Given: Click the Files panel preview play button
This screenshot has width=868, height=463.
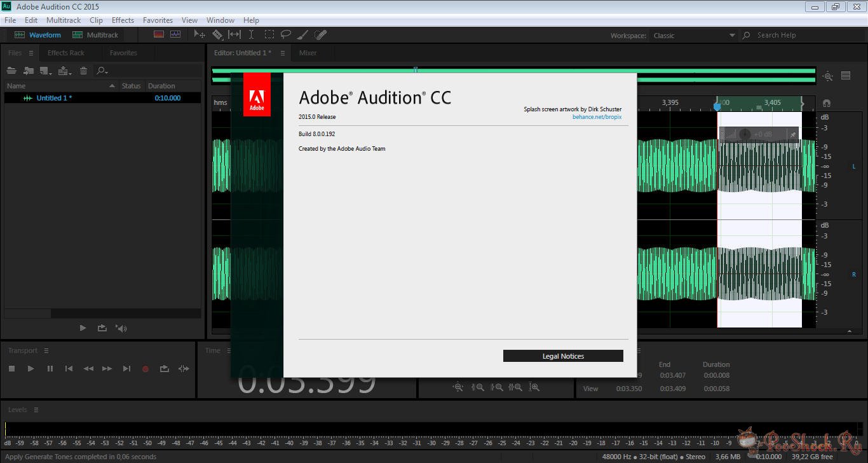Looking at the screenshot, I should coord(83,328).
